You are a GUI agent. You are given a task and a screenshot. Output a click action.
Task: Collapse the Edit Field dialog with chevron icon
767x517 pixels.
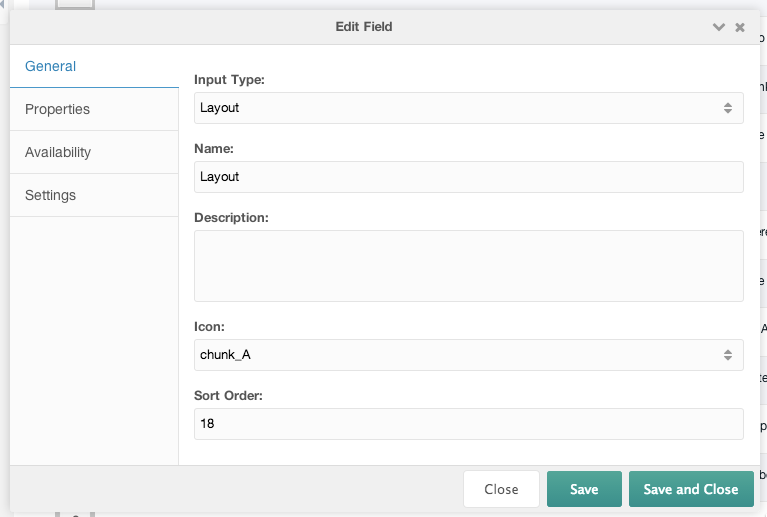coord(719,27)
